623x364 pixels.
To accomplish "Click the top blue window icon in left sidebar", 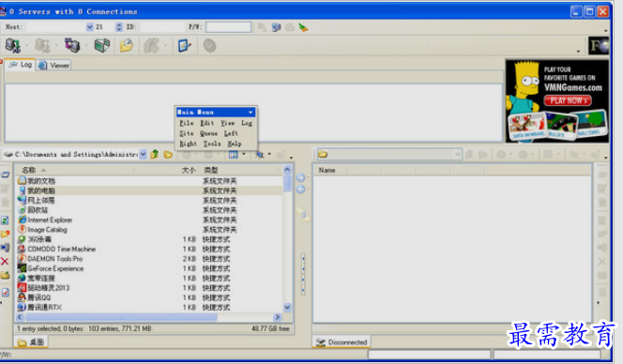I will (x=6, y=174).
